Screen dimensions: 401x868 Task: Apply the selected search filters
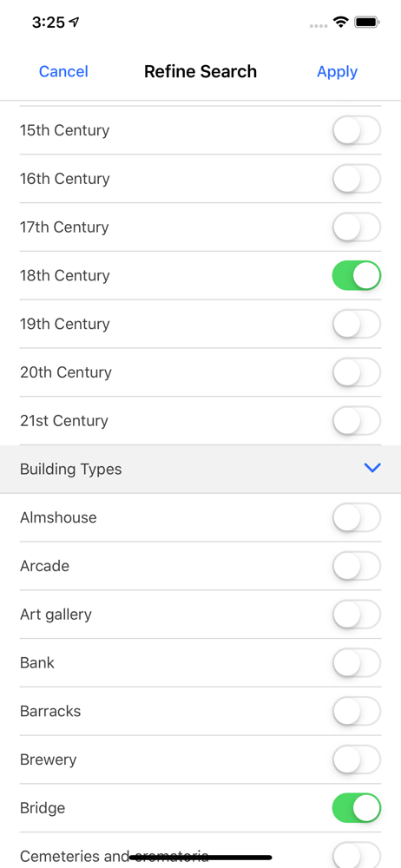click(338, 71)
